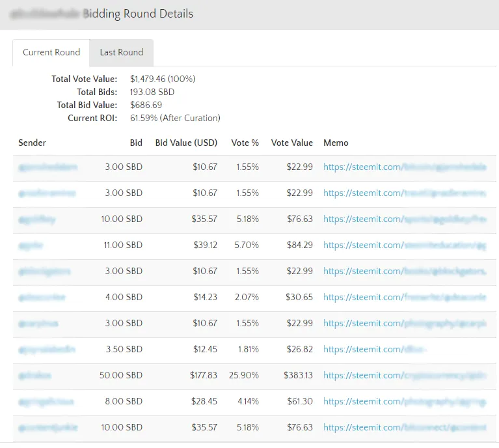
Task: Click the $30.65 vote value cell
Action: [299, 298]
